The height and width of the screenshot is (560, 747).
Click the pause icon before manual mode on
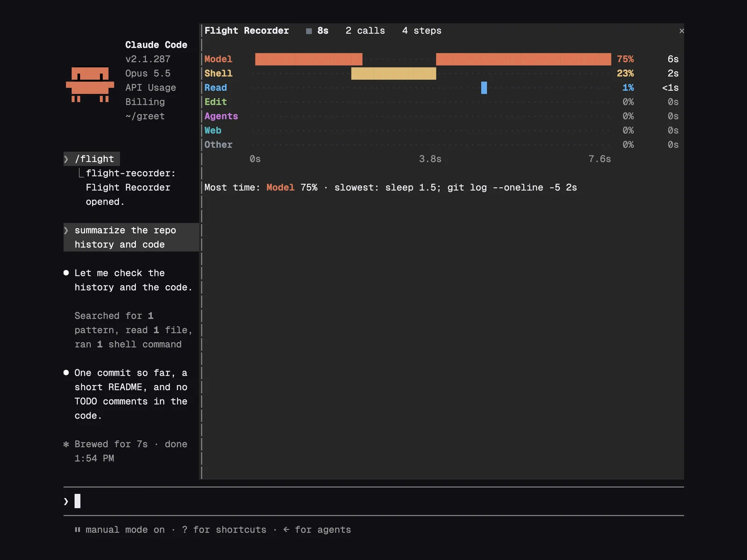[78, 530]
